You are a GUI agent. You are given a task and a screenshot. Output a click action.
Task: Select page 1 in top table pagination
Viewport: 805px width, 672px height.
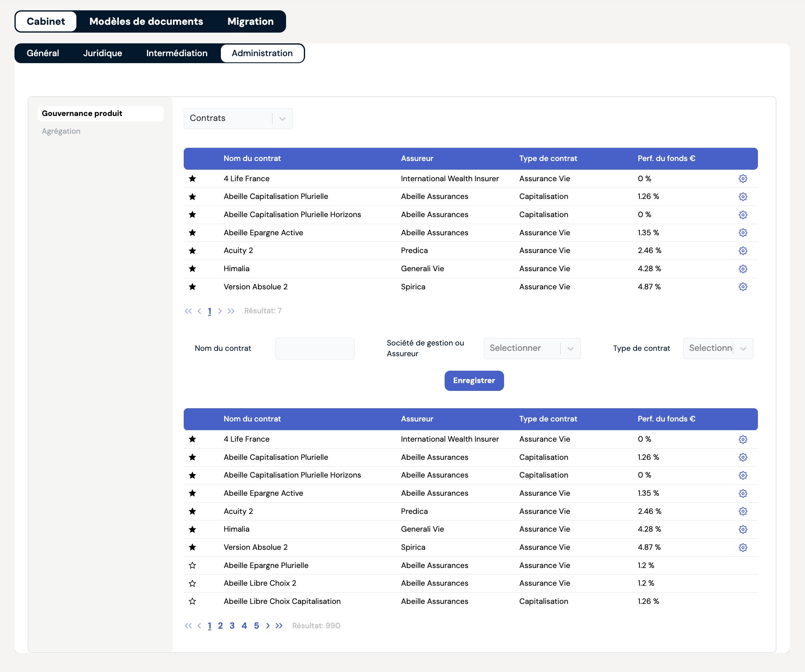click(x=210, y=311)
